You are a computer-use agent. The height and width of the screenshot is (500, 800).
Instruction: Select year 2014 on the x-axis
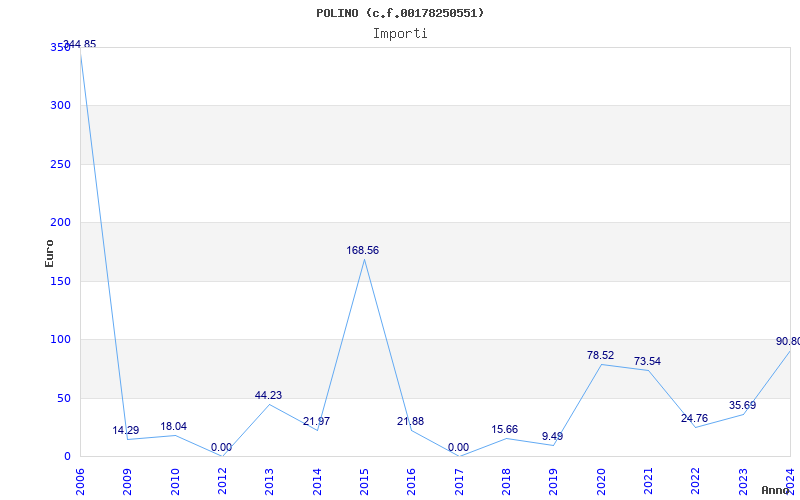pos(317,481)
